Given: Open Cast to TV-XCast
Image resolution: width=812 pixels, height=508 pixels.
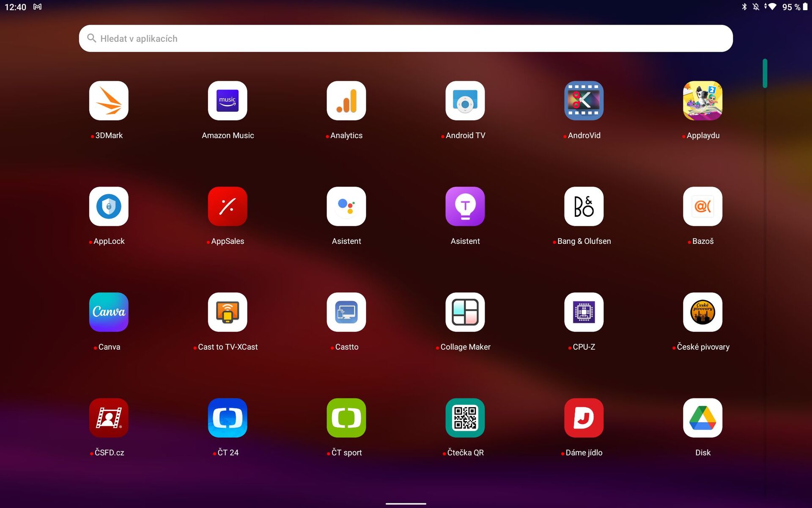Looking at the screenshot, I should coord(228,312).
